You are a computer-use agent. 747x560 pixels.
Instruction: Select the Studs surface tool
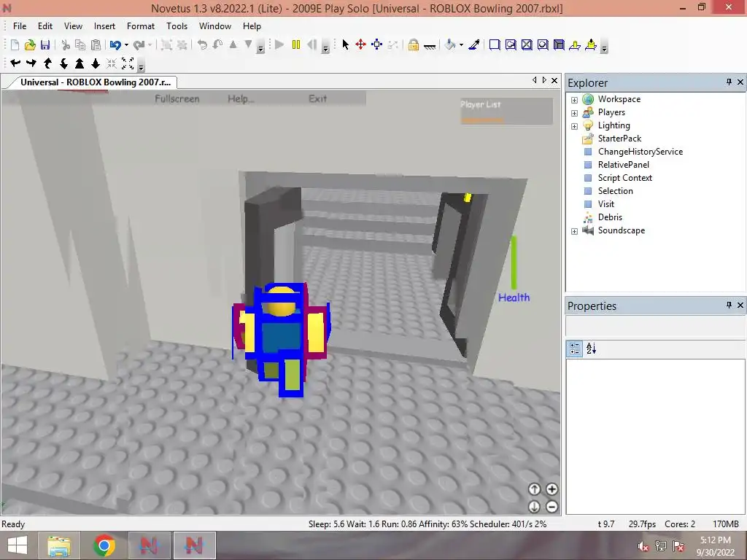coord(543,44)
